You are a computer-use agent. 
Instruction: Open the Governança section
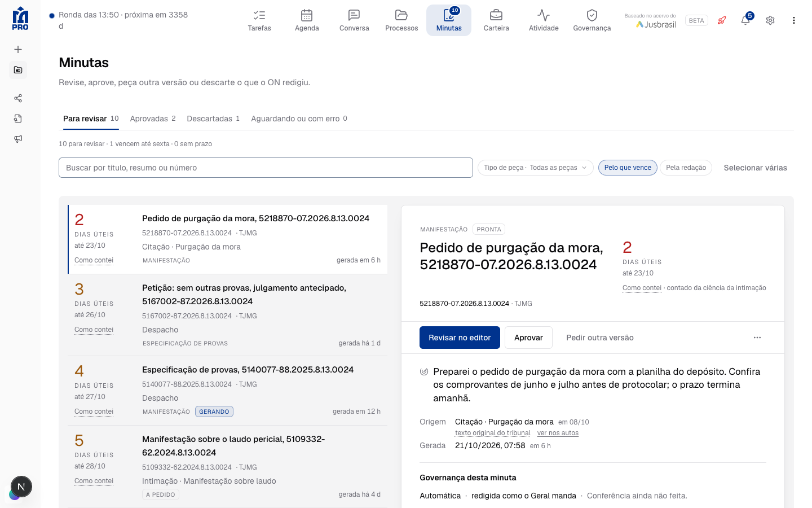click(x=592, y=20)
